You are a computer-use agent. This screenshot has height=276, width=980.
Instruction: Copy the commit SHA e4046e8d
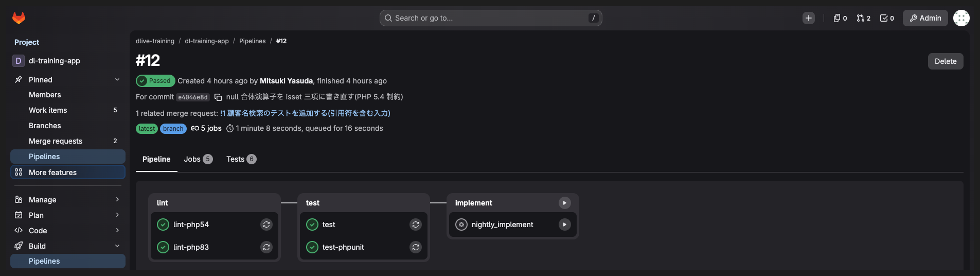[x=218, y=97]
